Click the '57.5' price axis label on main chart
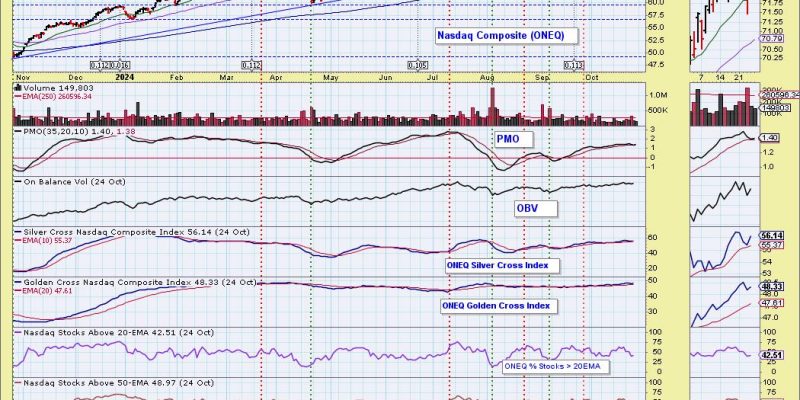 coord(658,15)
